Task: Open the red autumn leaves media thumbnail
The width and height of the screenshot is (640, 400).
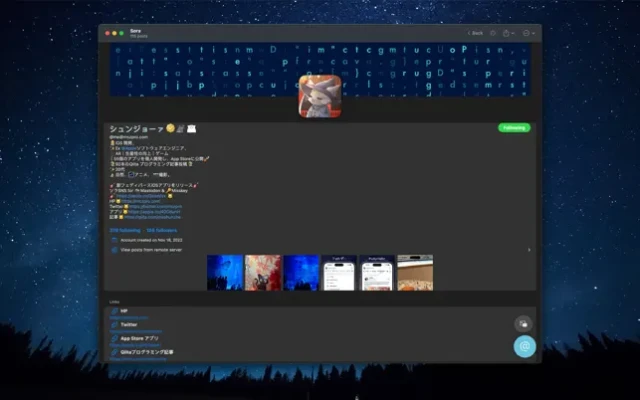Action: (263, 273)
